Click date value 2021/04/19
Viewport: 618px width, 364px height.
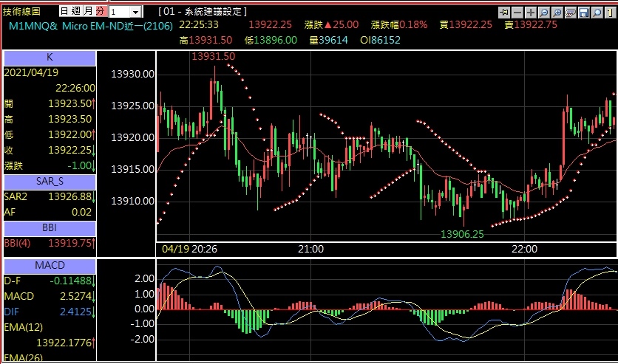pyautogui.click(x=31, y=72)
